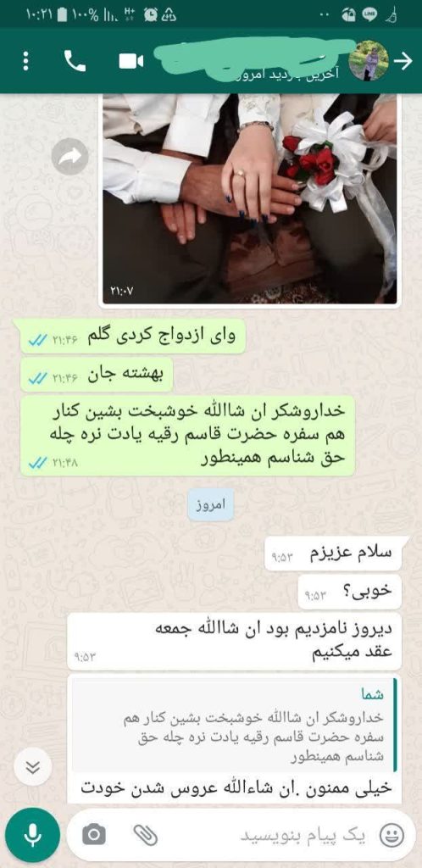Open the wedding hands photo
Image resolution: width=422 pixels, height=868 pixels.
tap(249, 199)
